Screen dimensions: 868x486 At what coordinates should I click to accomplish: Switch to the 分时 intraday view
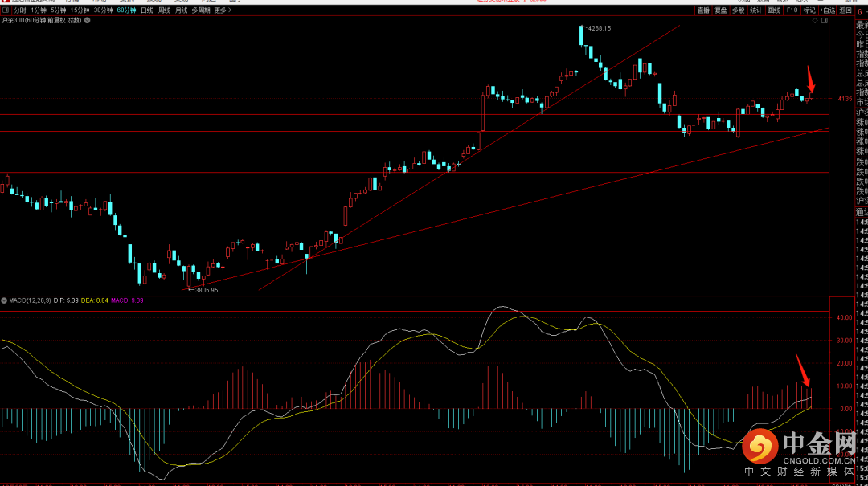[20, 10]
